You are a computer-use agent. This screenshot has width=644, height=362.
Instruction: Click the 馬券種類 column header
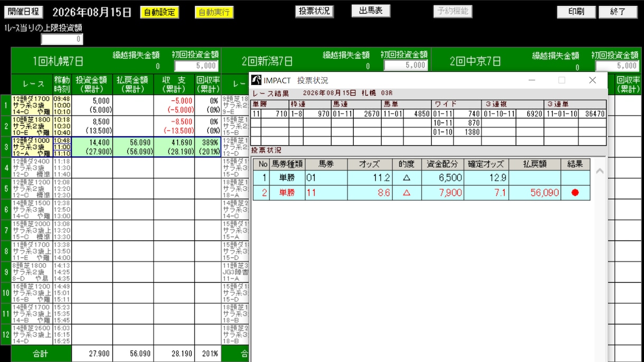coord(287,164)
